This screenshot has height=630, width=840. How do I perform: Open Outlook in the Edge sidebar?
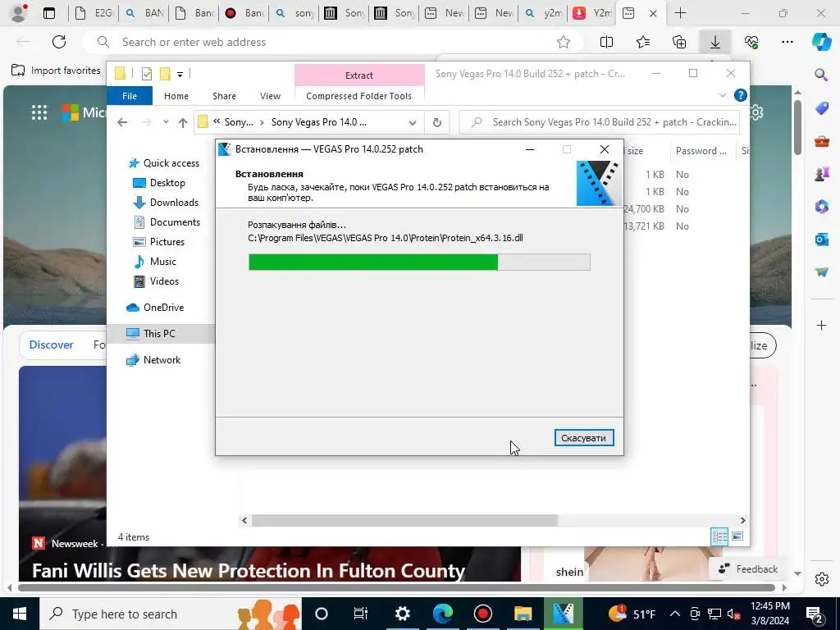[821, 239]
